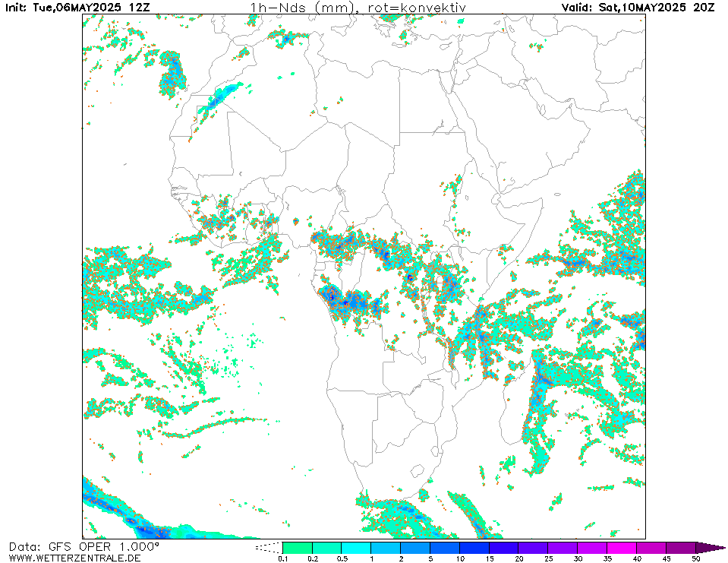The image size is (728, 563).
Task: Select legend color swatch between 45 and 50
Action: (x=681, y=548)
